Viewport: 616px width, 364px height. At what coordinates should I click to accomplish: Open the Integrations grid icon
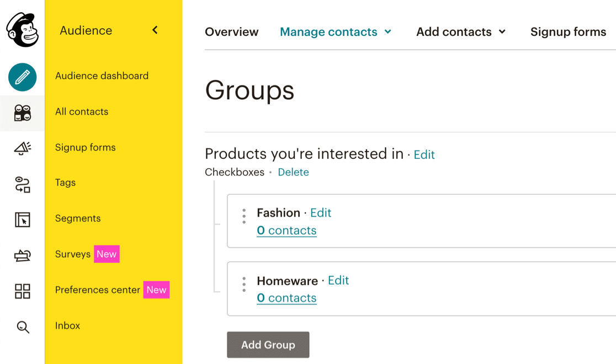(23, 291)
